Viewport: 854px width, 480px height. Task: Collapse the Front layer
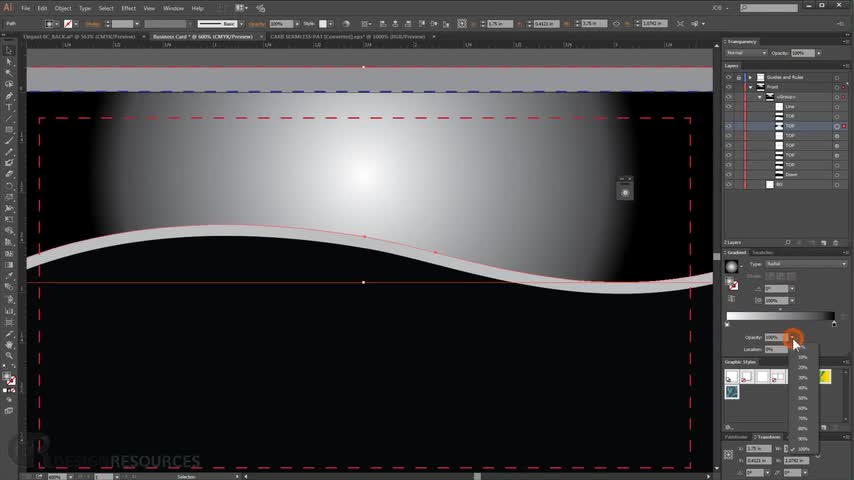(x=751, y=87)
